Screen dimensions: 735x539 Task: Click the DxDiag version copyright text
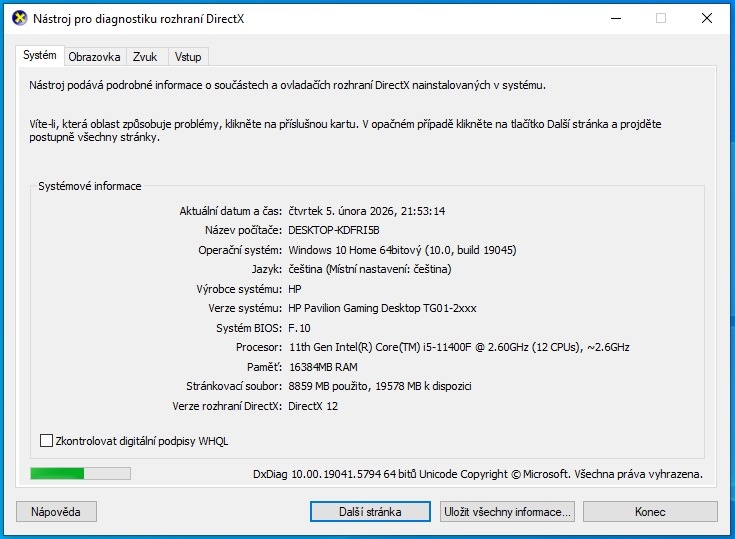[477, 474]
